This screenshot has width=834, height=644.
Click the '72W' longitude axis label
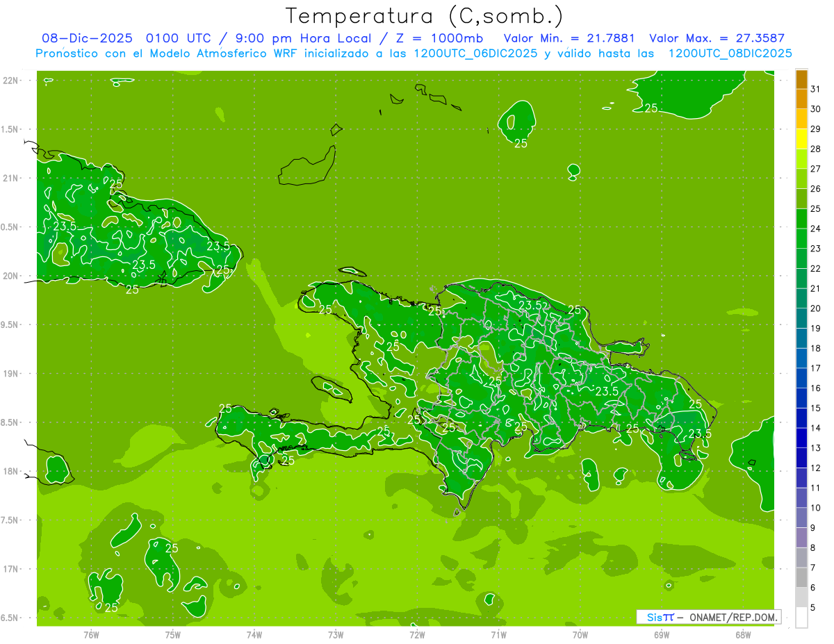coord(417,635)
